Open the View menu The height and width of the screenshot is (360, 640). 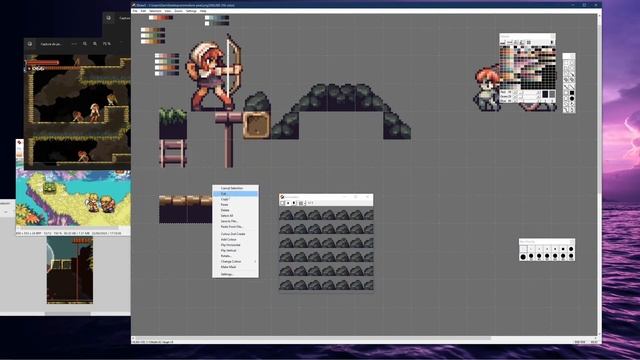tap(168, 11)
